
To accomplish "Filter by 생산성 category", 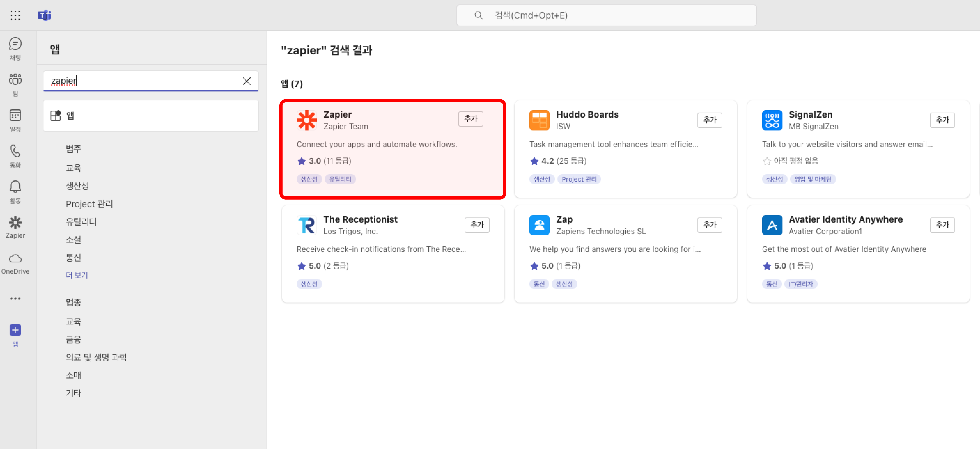I will coord(77,186).
